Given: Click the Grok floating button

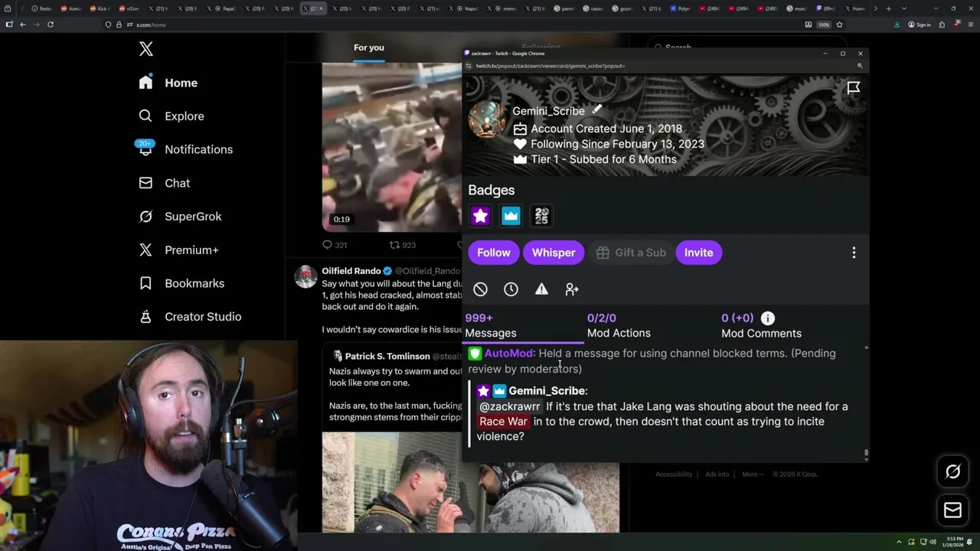Looking at the screenshot, I should point(952,472).
